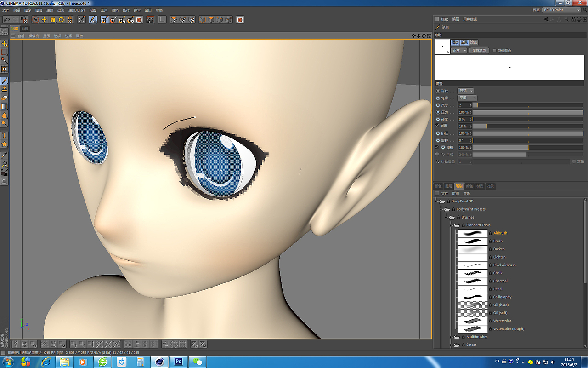
Task: Toggle the 存储颜色 checkbox
Action: 494,51
